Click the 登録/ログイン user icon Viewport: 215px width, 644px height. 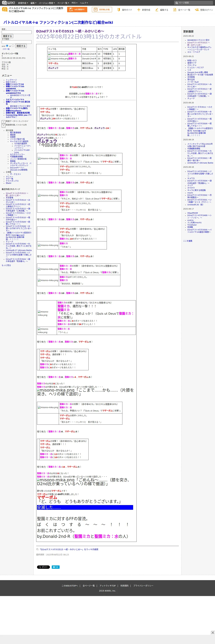(x=197, y=10)
